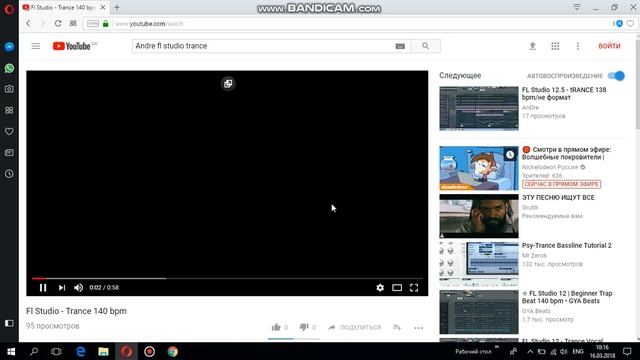Screen dimensions: 640x360
Task: Switch ENG input language
Action: 578,351
